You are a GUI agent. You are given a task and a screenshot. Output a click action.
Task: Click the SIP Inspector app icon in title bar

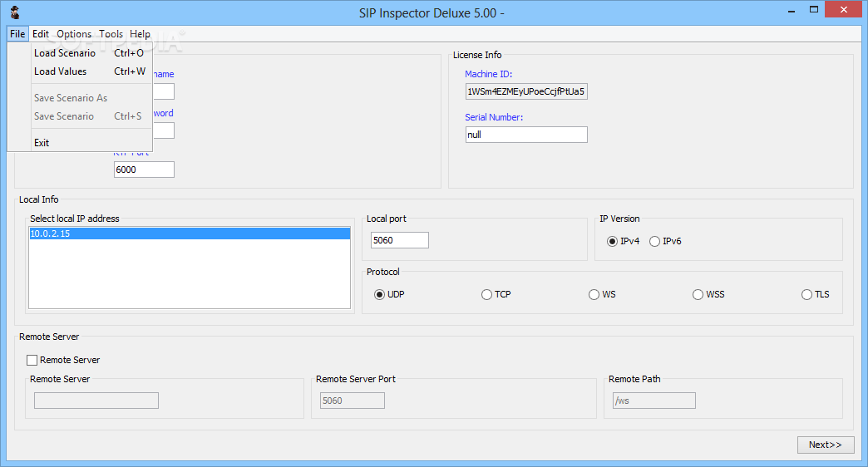pyautogui.click(x=15, y=12)
